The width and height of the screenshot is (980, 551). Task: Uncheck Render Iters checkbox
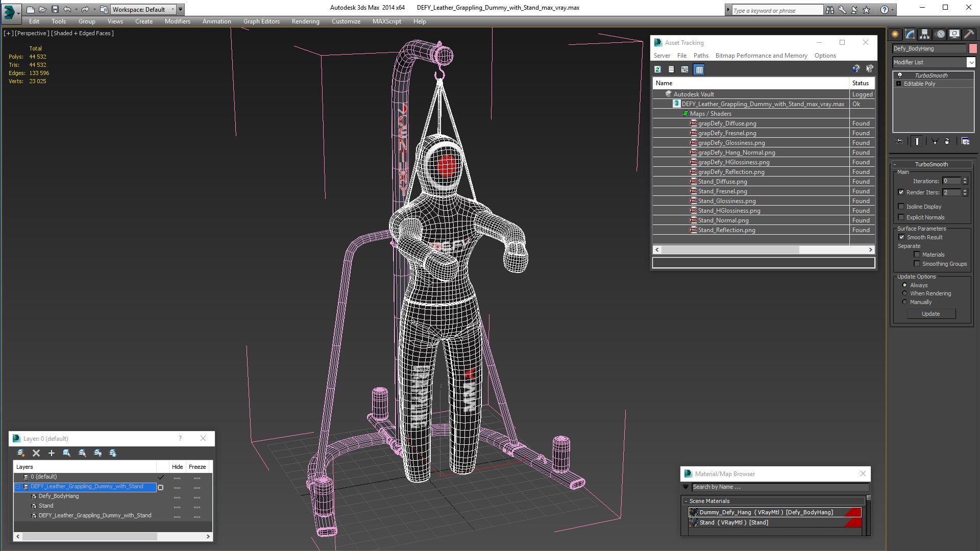point(901,192)
